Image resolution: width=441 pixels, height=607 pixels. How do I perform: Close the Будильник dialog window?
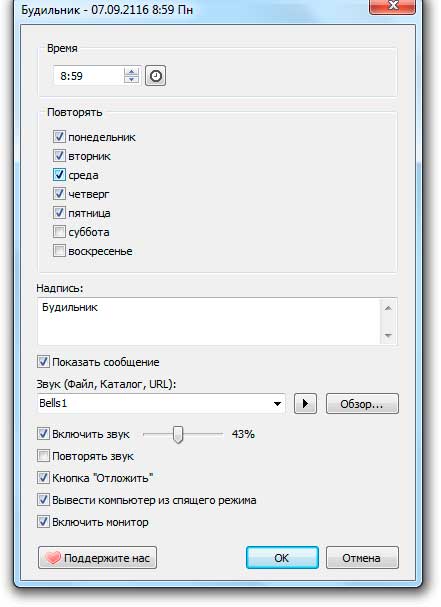coord(393,6)
